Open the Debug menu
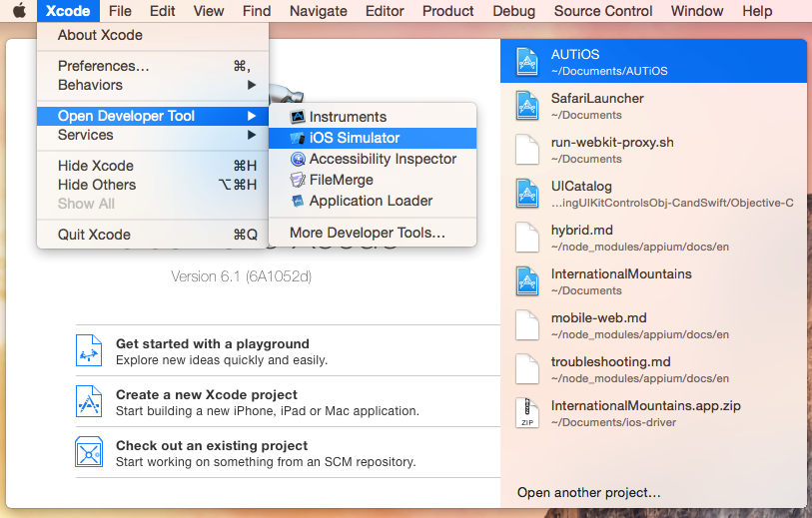This screenshot has height=518, width=812. click(514, 11)
